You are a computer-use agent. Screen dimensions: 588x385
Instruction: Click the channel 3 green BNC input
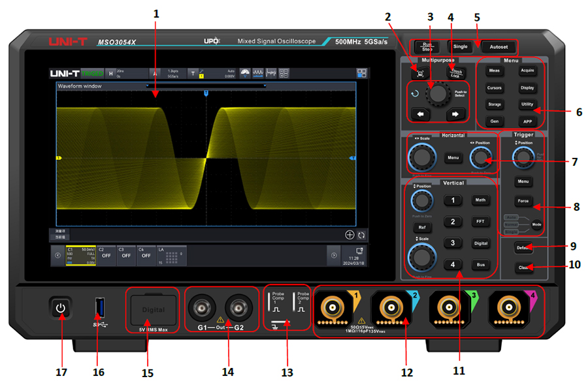pos(449,309)
